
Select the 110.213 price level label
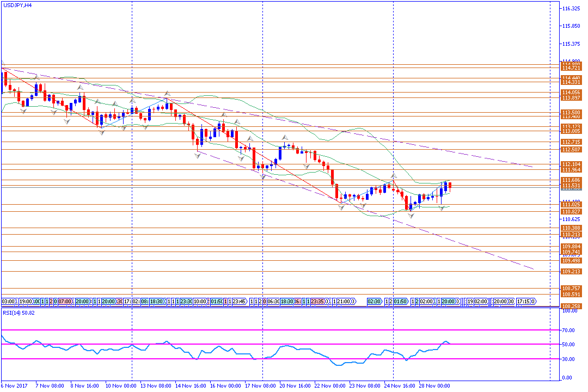pos(571,235)
